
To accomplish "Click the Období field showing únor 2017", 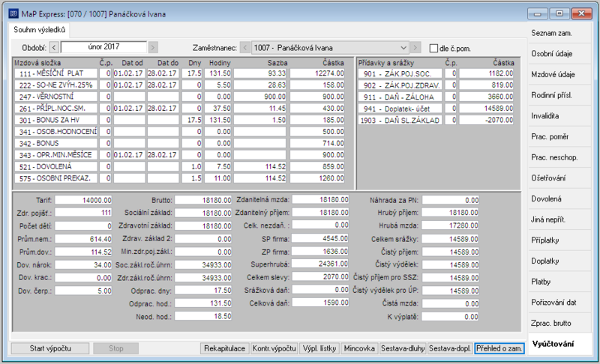I will click(x=103, y=47).
